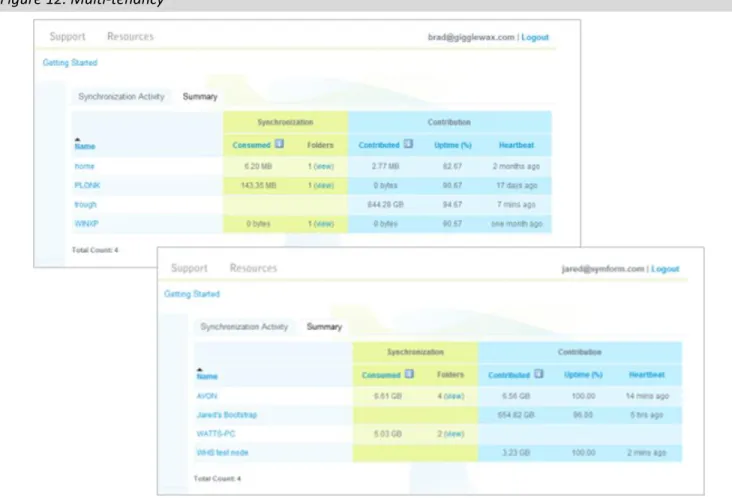Click '14 mins ago' heartbeat for AVON
The height and width of the screenshot is (498, 732).
click(x=647, y=396)
